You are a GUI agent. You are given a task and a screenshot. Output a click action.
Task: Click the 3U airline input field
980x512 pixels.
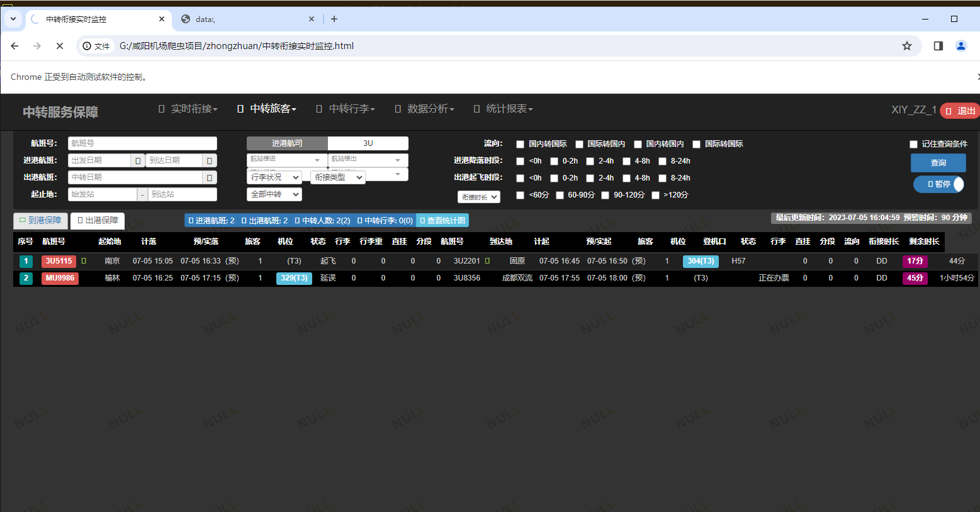[368, 143]
